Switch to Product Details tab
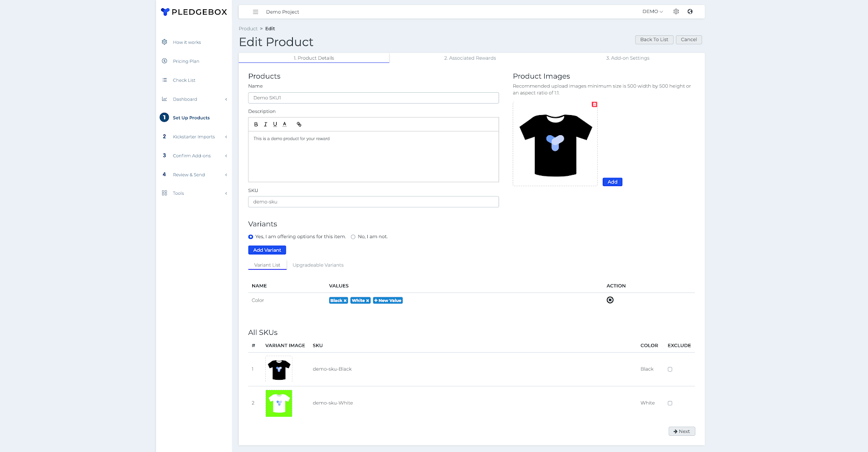The image size is (868, 452). coord(314,58)
